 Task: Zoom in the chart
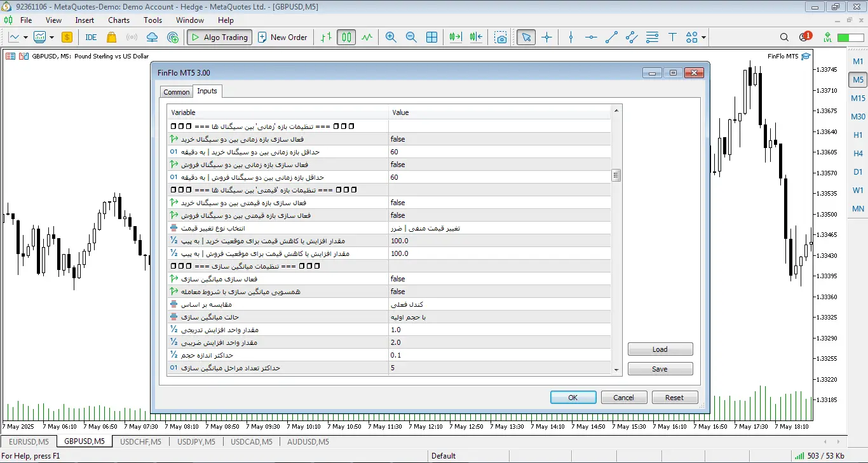(391, 37)
